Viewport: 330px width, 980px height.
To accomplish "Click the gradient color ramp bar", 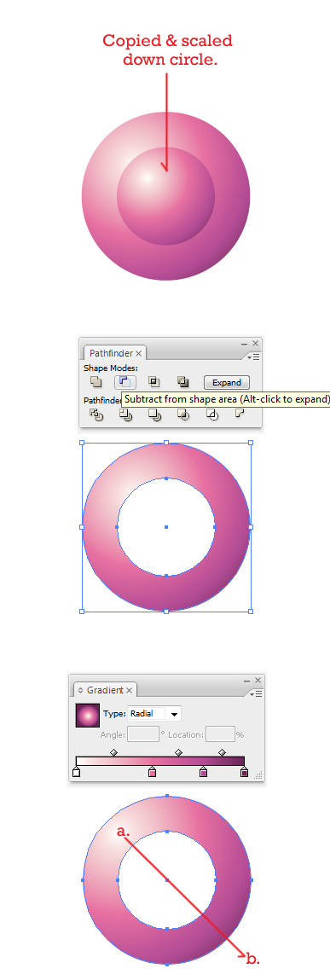I will pos(160,762).
